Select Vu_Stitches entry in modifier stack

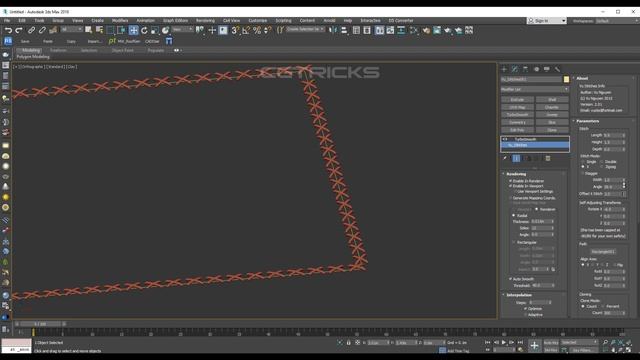[535, 145]
